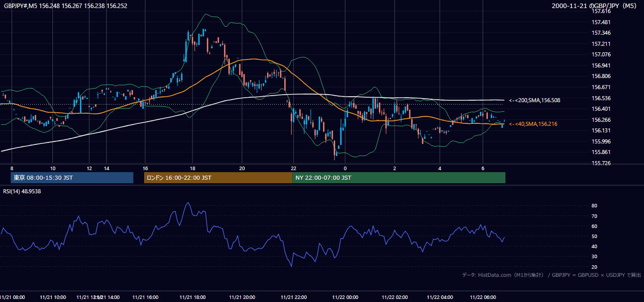Image resolution: width=644 pixels, height=302 pixels.
Task: Click price axis value 156.266
Action: tap(602, 120)
